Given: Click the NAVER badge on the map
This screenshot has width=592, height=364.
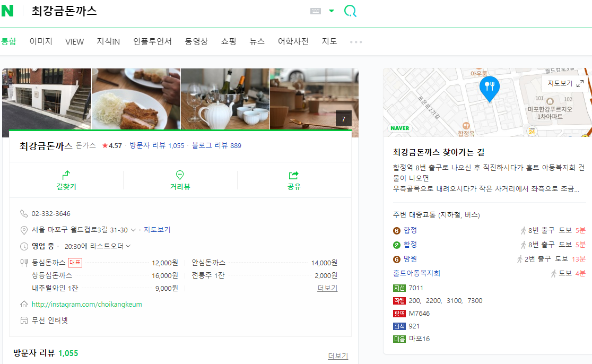Looking at the screenshot, I should point(400,128).
